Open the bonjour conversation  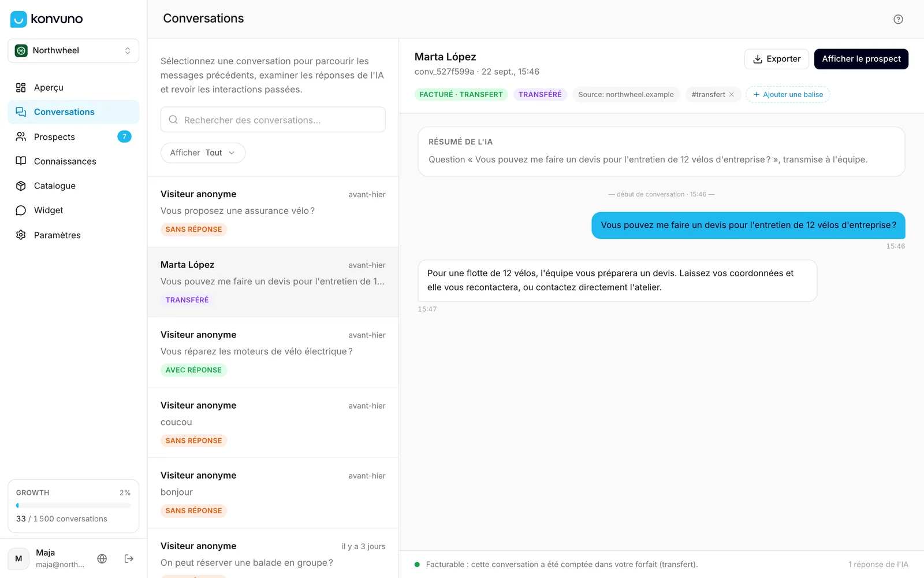coord(273,493)
